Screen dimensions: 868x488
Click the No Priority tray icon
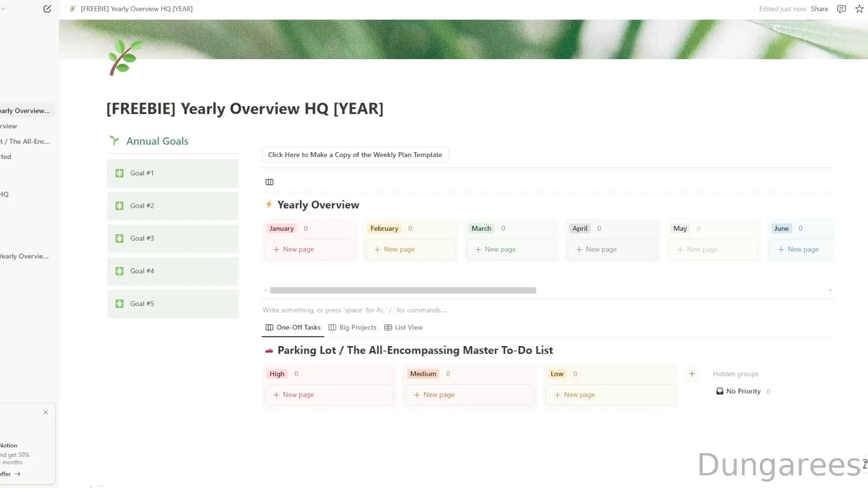tap(720, 391)
